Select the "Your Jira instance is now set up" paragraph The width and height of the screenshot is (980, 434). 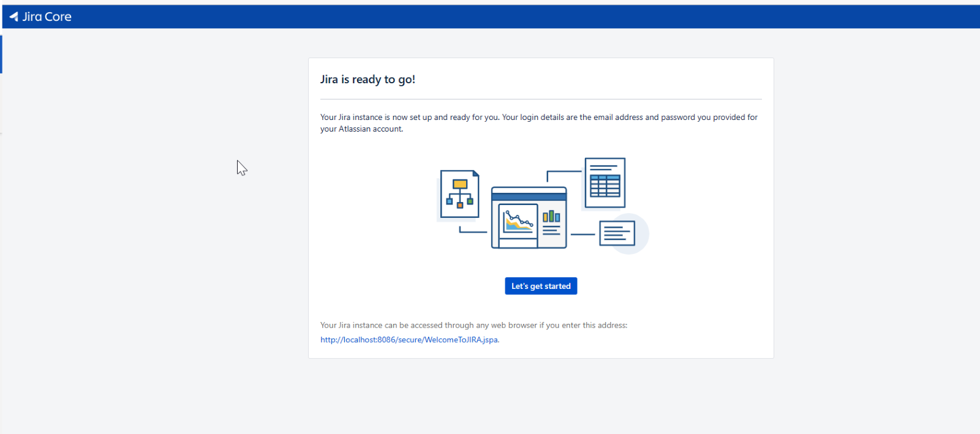pos(539,123)
